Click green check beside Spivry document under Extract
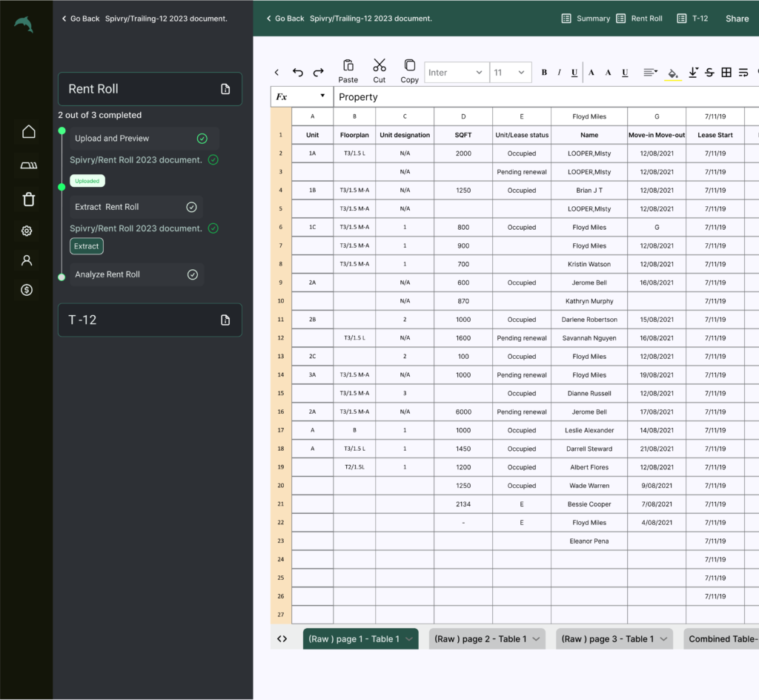This screenshot has width=759, height=700. 213,228
